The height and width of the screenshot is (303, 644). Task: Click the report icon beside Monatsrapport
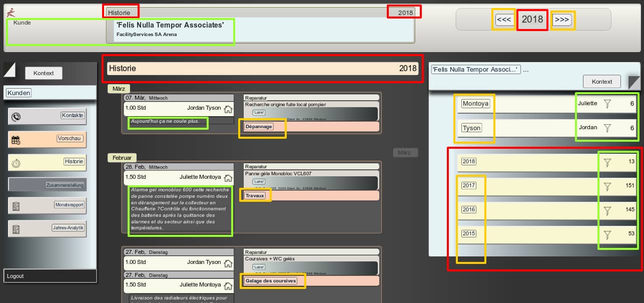[16, 206]
